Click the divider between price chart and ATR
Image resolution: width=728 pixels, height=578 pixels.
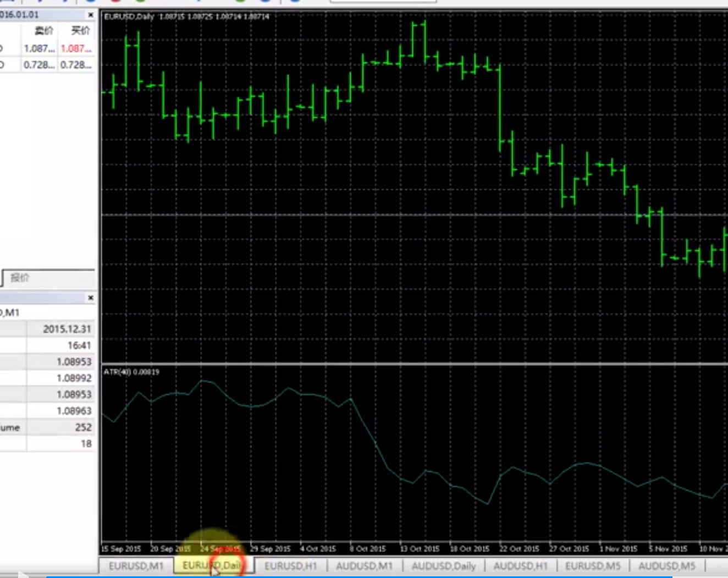tap(412, 364)
